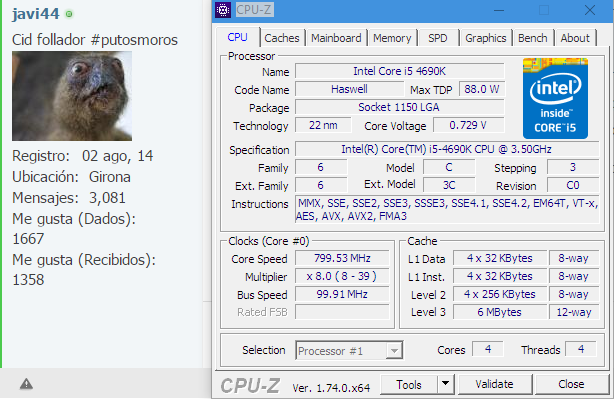Click the Threads count value
614x399 pixels.
point(581,349)
